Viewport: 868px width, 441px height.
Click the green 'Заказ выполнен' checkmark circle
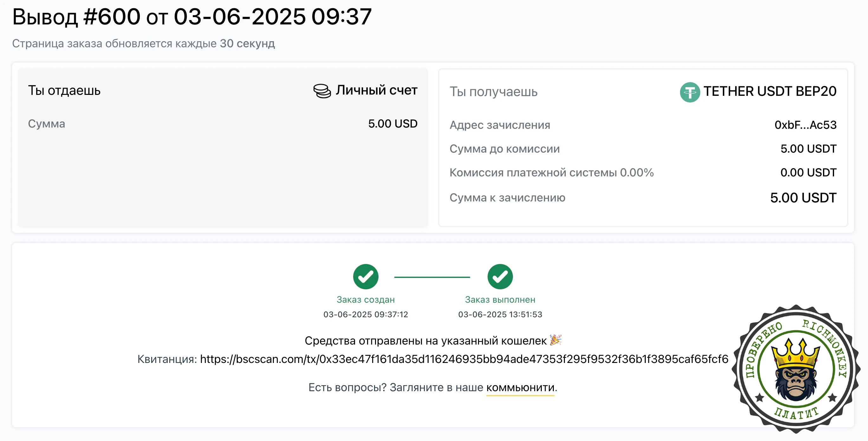click(500, 276)
